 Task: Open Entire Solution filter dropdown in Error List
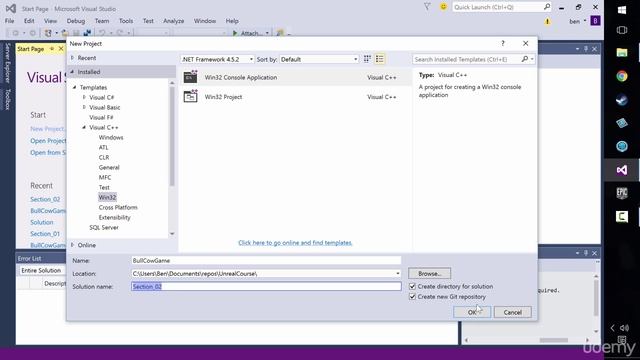pos(42,271)
